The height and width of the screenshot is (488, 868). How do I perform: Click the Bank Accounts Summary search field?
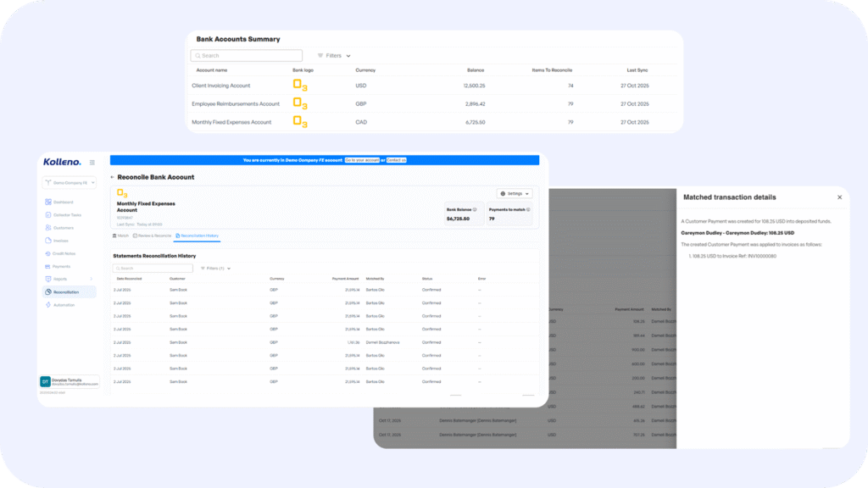[x=247, y=56]
